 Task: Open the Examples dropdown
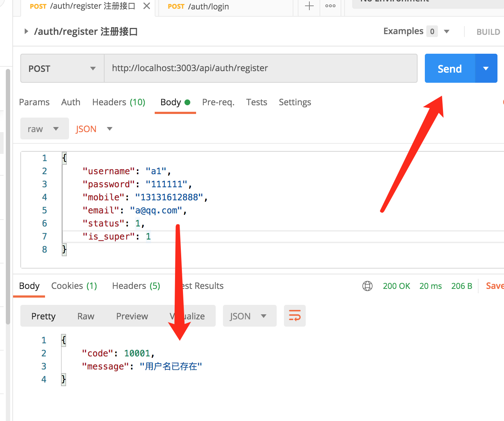click(416, 31)
